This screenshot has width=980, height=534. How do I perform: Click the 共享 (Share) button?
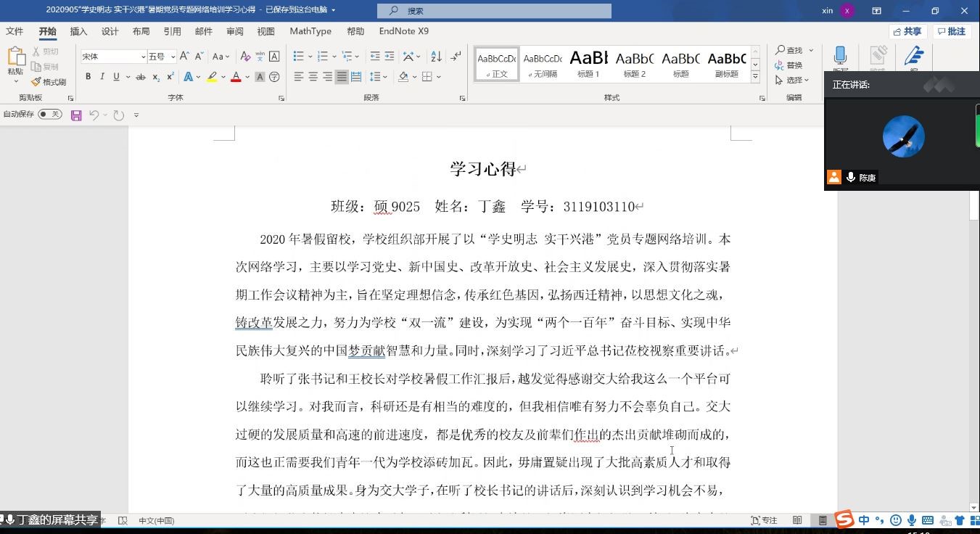point(907,31)
